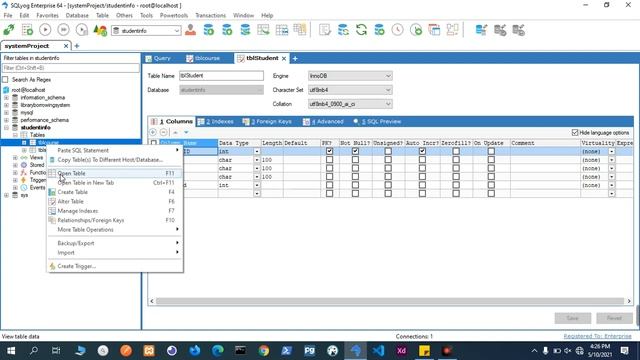Check On Update checkbox in the ID row
This screenshot has width=640, height=360.
[x=491, y=151]
